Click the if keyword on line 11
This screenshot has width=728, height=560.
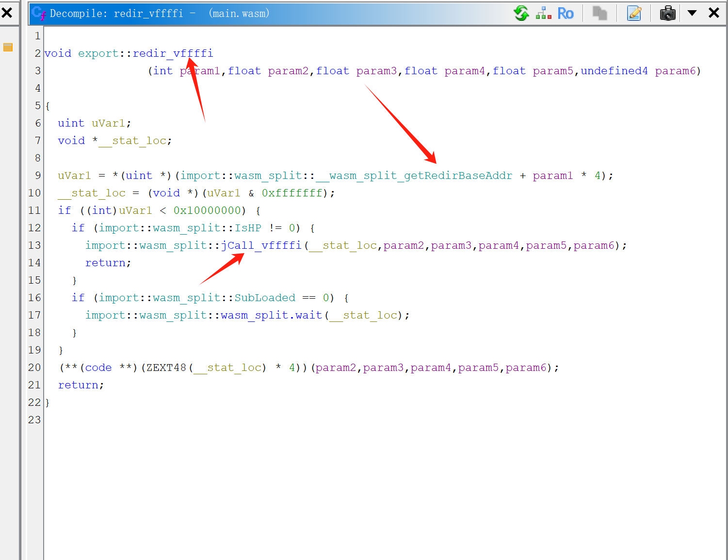(65, 210)
